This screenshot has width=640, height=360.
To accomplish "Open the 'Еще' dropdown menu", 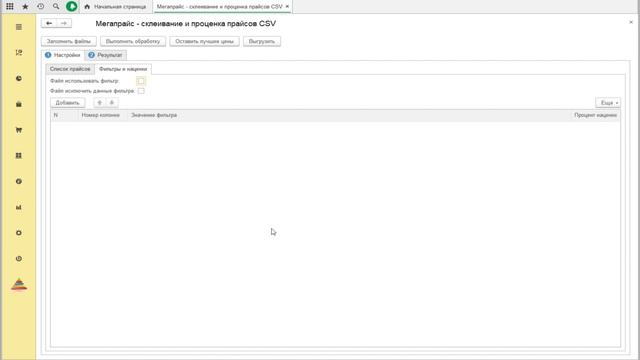I will pyautogui.click(x=608, y=103).
